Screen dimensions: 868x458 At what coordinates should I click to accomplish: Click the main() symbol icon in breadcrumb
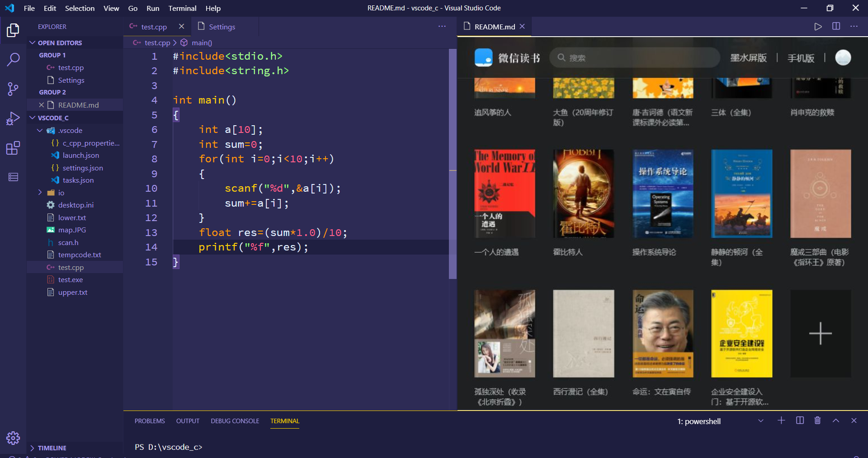pos(184,42)
